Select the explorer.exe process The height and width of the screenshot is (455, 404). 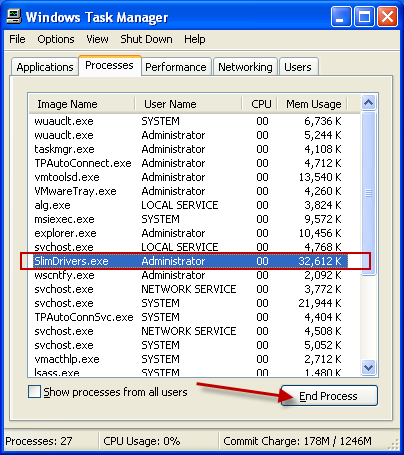pos(65,233)
